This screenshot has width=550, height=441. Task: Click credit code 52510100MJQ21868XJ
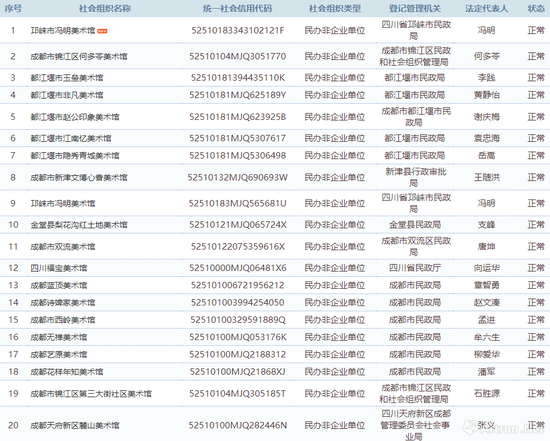[x=237, y=372]
